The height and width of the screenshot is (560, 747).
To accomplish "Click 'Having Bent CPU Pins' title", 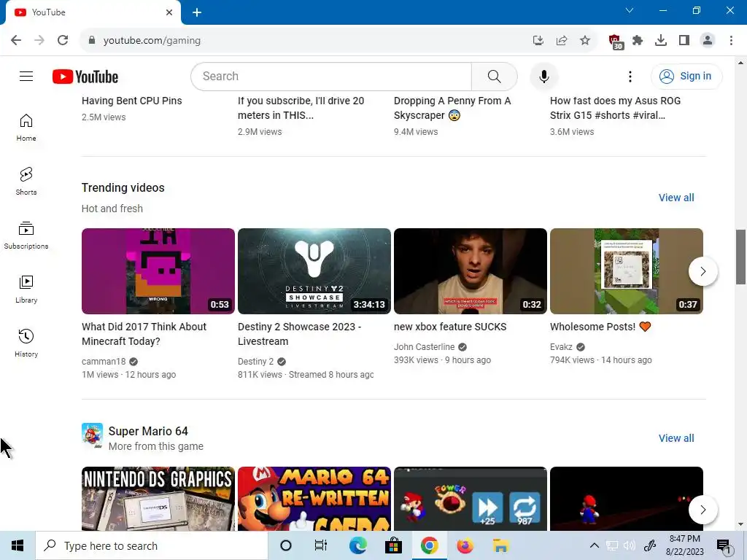I will click(131, 101).
